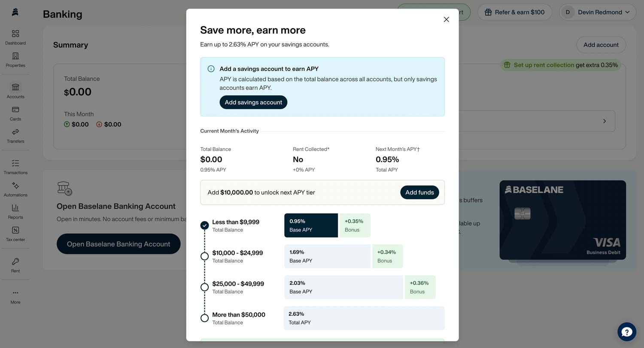Click the Next Month's APY 0.95% value
The height and width of the screenshot is (348, 644).
point(387,159)
